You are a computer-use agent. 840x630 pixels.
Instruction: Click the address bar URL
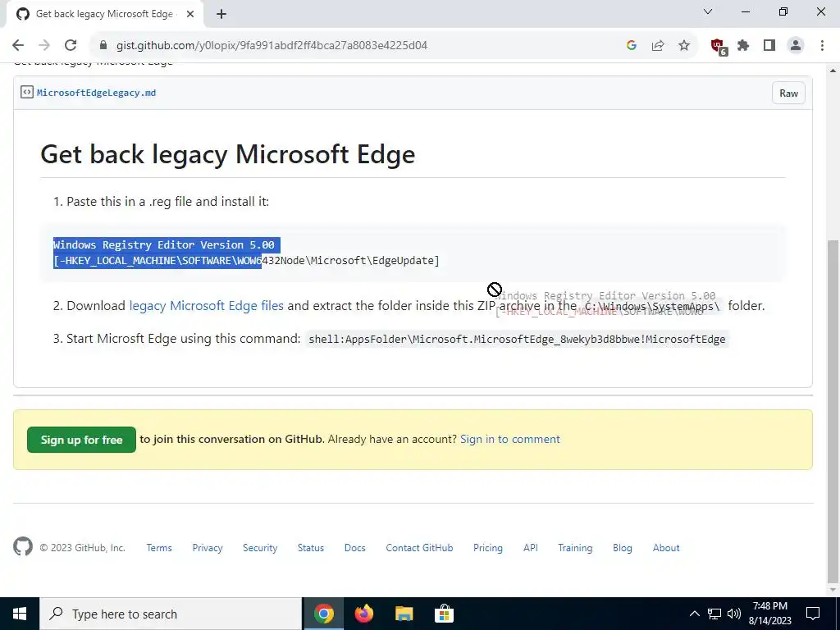pos(272,46)
